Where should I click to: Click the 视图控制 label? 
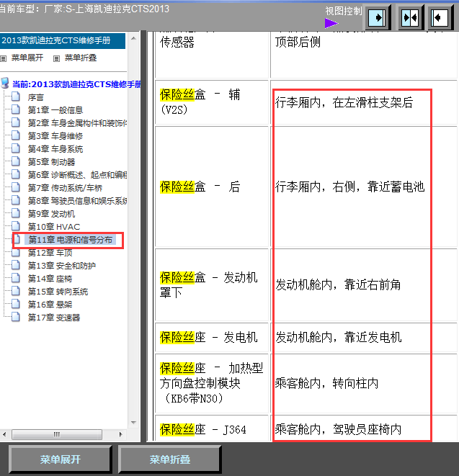tap(344, 11)
